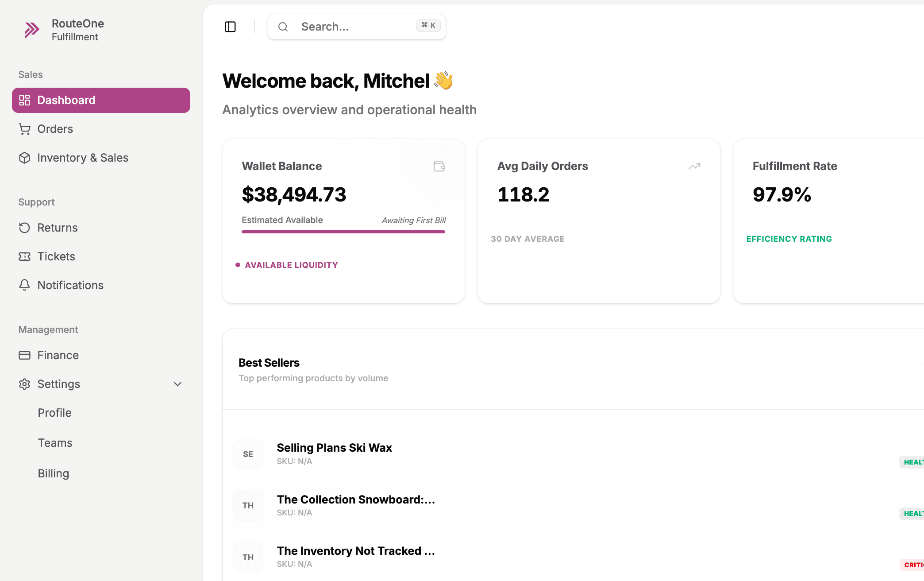Click the trend icon on Avg Daily Orders
Screen dimensions: 924x581
(x=694, y=167)
